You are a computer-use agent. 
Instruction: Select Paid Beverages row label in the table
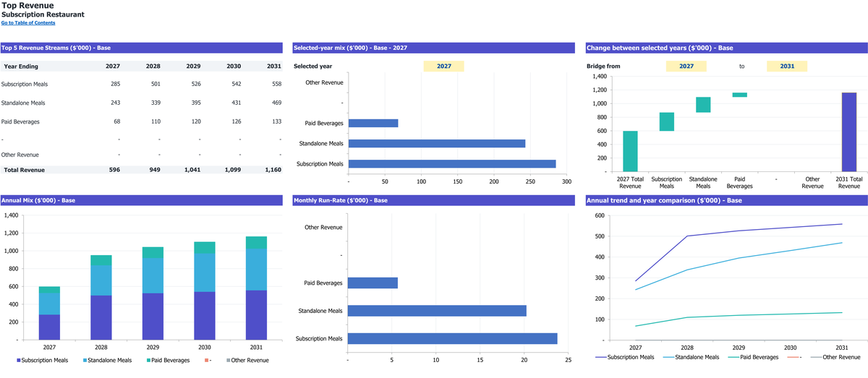coord(20,121)
